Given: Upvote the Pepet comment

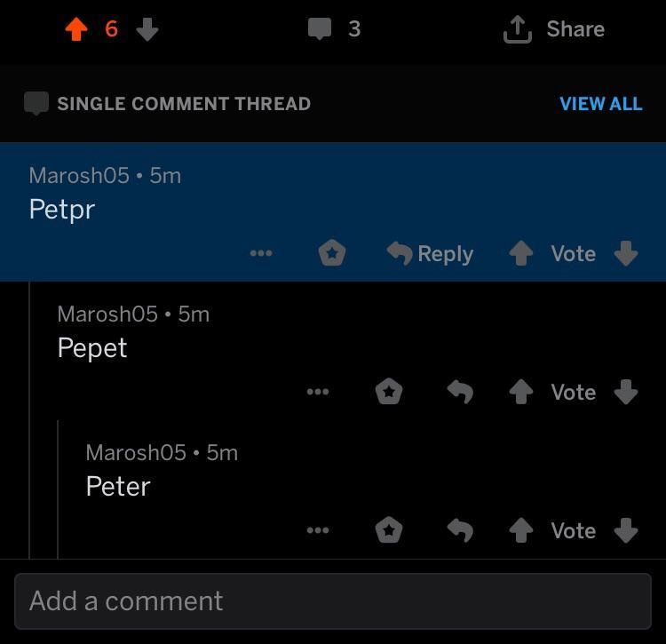Looking at the screenshot, I should click(x=521, y=392).
